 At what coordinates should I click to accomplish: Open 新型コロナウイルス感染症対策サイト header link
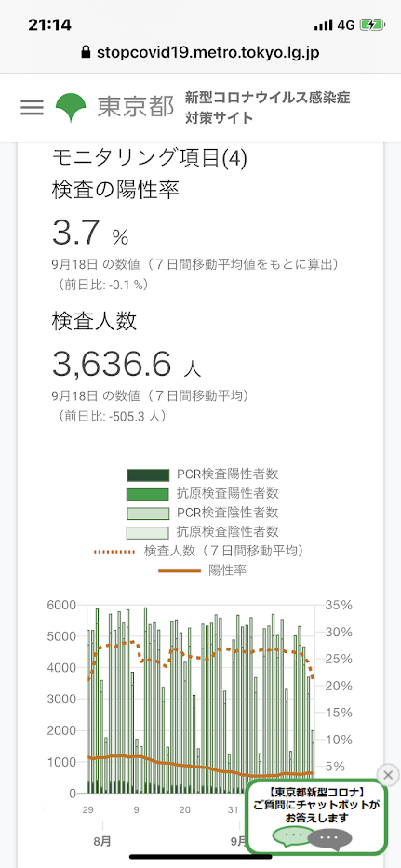[268, 108]
